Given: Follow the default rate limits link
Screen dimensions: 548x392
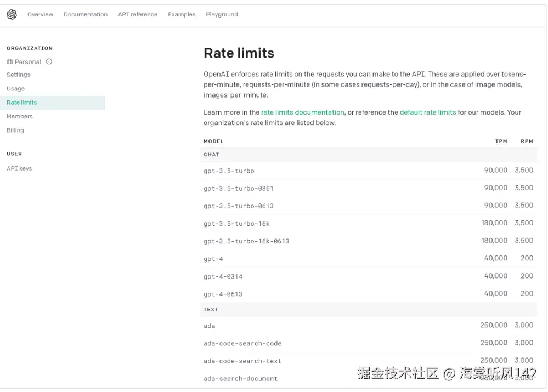Looking at the screenshot, I should point(428,112).
